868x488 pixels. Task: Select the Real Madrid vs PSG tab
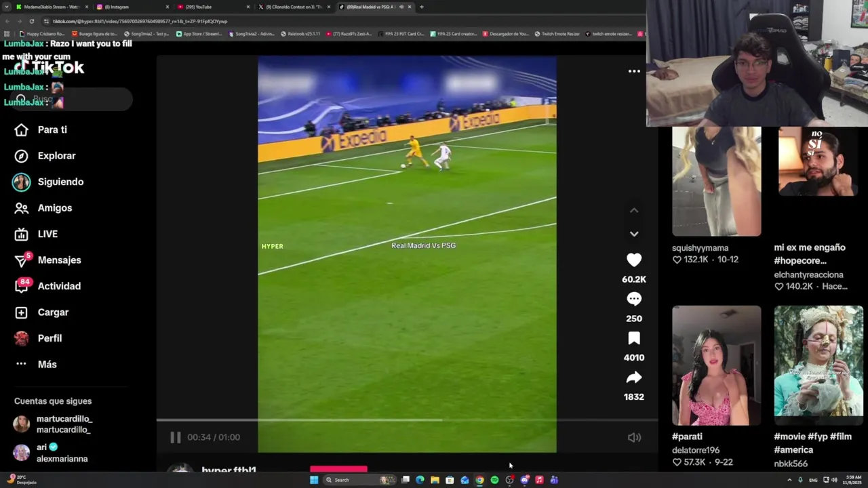point(374,7)
